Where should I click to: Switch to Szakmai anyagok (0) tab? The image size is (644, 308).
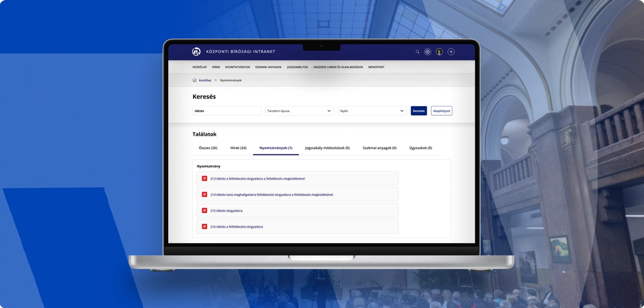379,148
